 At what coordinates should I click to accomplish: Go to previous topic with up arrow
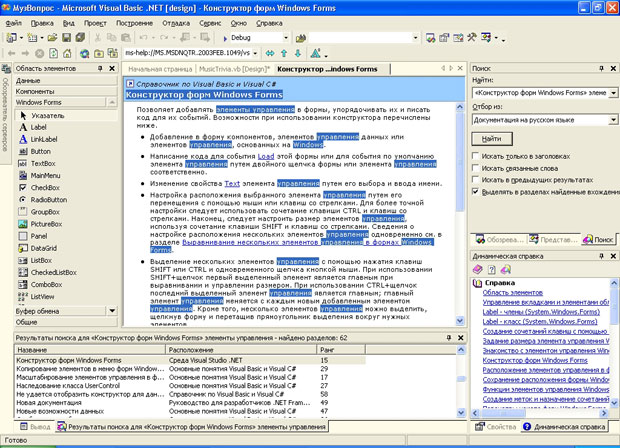click(284, 53)
